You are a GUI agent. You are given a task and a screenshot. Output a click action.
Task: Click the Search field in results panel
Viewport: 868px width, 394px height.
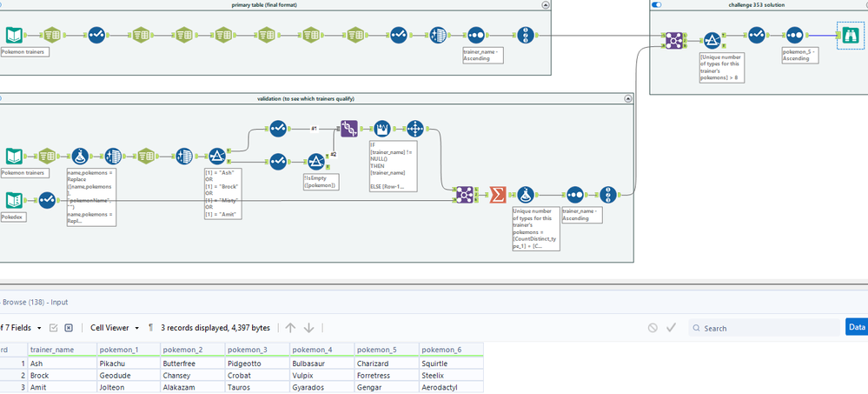click(x=764, y=328)
